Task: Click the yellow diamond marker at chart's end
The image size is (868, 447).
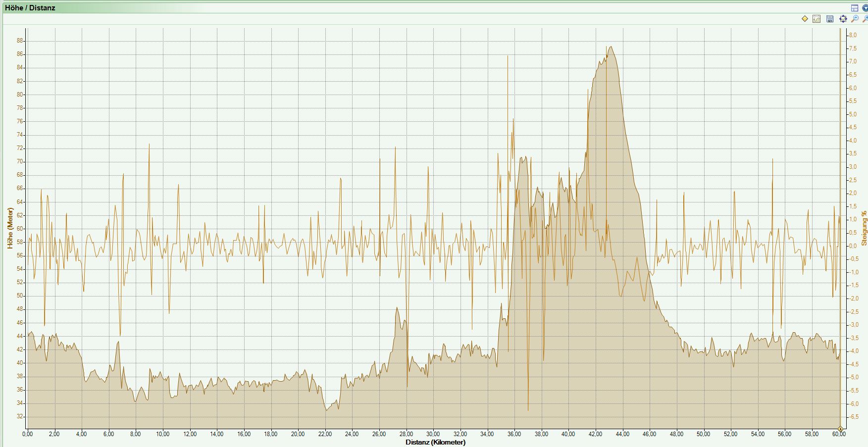Action: coord(840,429)
